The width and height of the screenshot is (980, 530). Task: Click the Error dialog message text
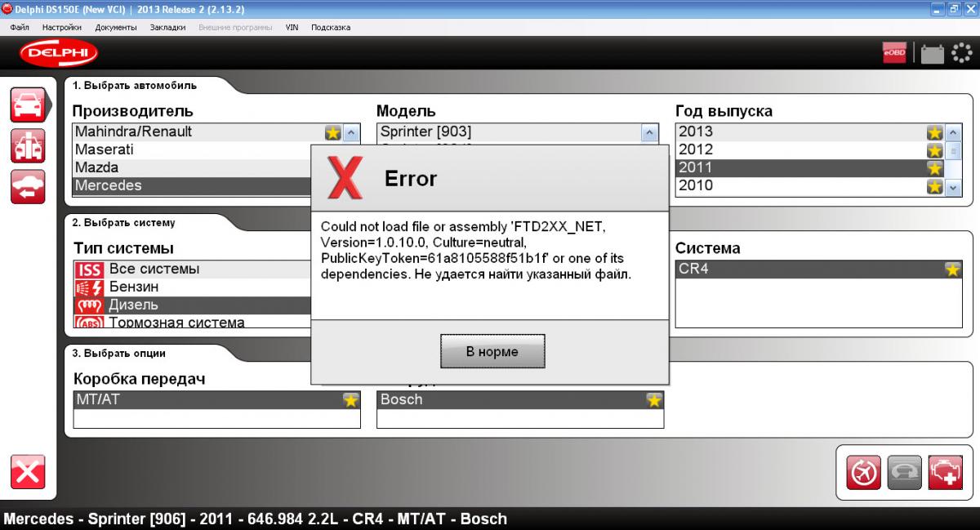[x=477, y=250]
